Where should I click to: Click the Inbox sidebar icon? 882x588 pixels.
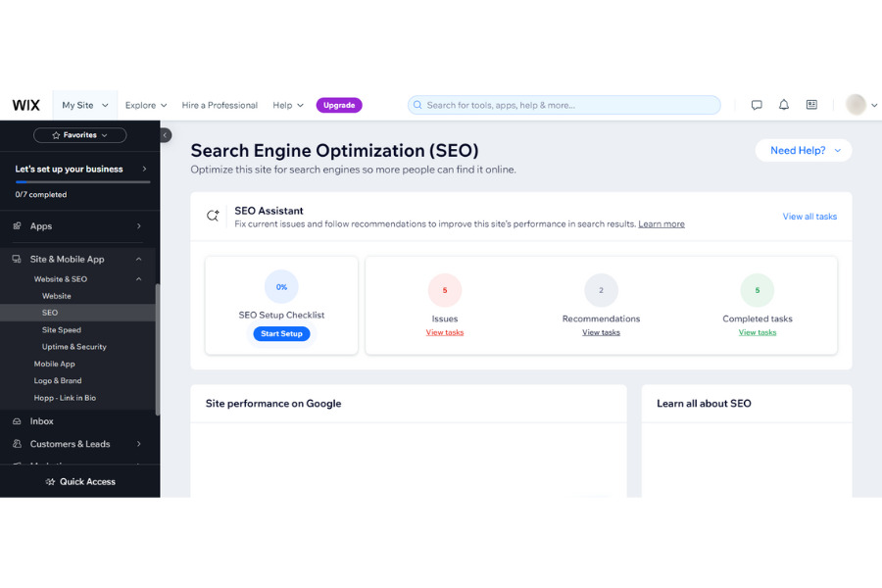(x=18, y=421)
